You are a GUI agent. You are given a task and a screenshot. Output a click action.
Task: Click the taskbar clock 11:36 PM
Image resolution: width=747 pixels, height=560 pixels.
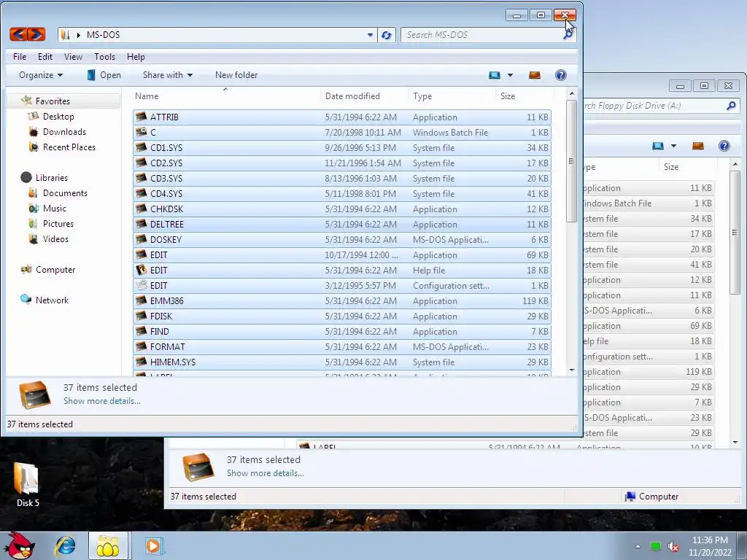710,540
